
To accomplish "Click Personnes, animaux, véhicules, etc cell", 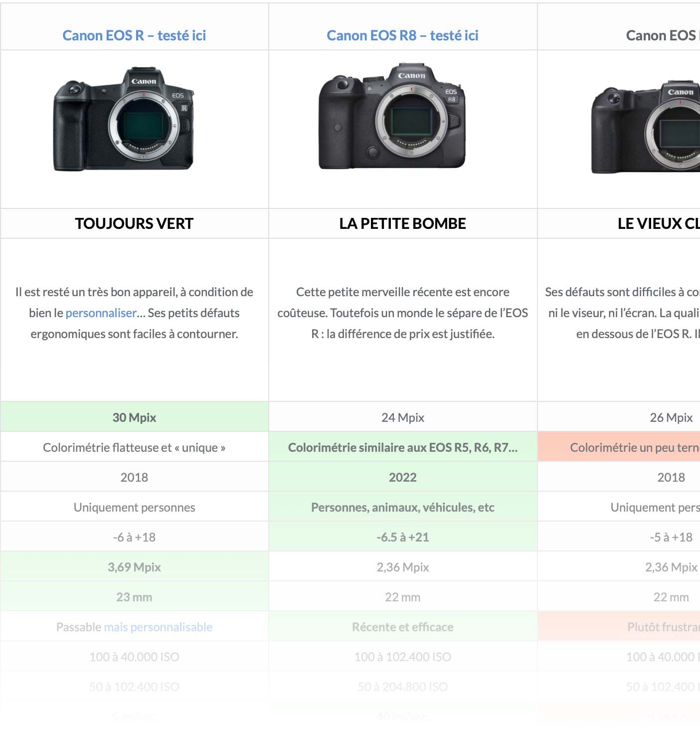I will [x=403, y=507].
